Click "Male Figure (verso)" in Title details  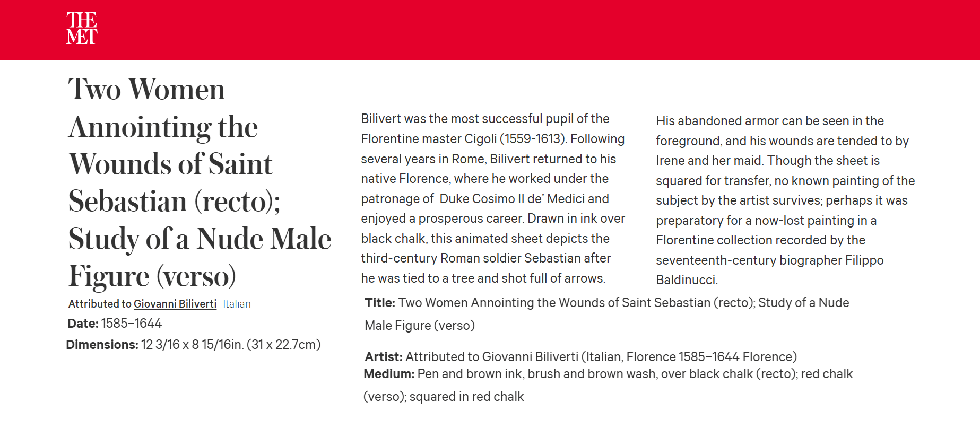coord(420,326)
